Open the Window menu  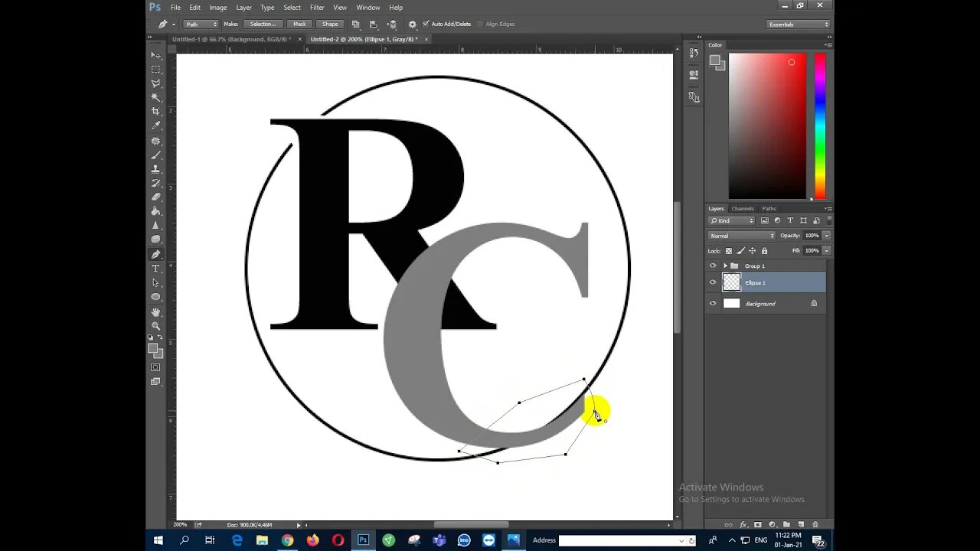(x=368, y=8)
